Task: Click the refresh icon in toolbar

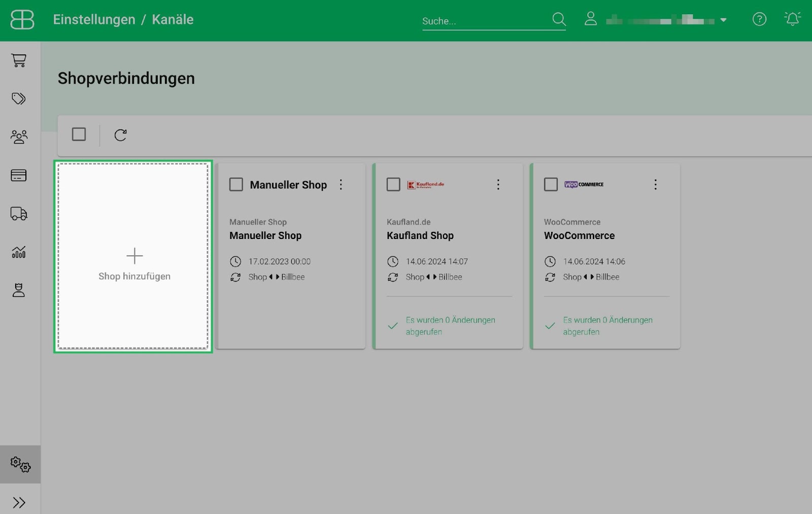Action: point(120,135)
